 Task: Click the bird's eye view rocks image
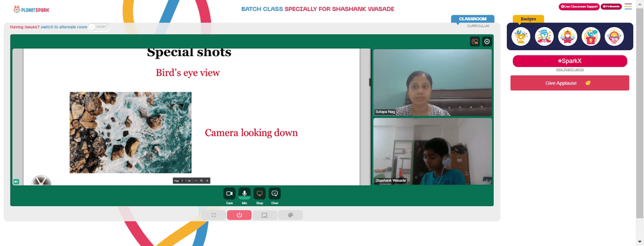pos(131,132)
